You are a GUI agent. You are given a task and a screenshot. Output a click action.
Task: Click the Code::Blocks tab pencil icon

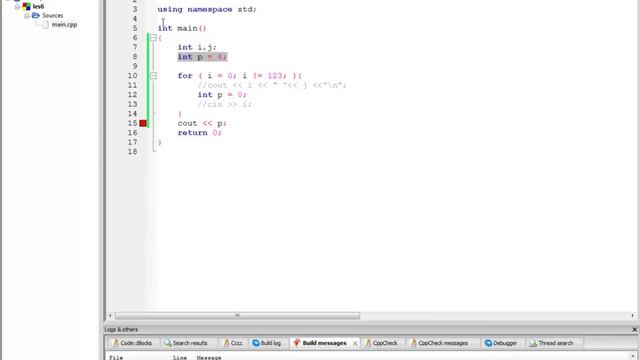tap(116, 343)
